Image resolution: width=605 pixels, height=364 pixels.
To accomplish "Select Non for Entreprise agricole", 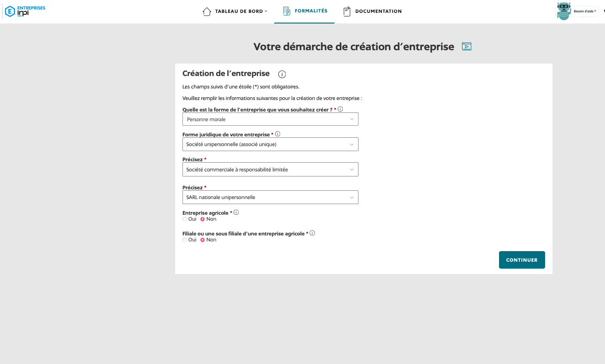I will pos(202,219).
